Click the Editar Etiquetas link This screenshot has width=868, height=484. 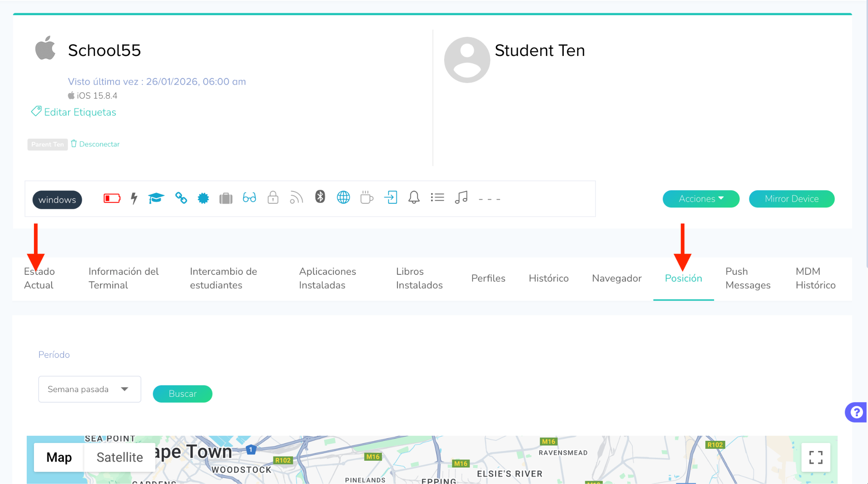(x=80, y=112)
